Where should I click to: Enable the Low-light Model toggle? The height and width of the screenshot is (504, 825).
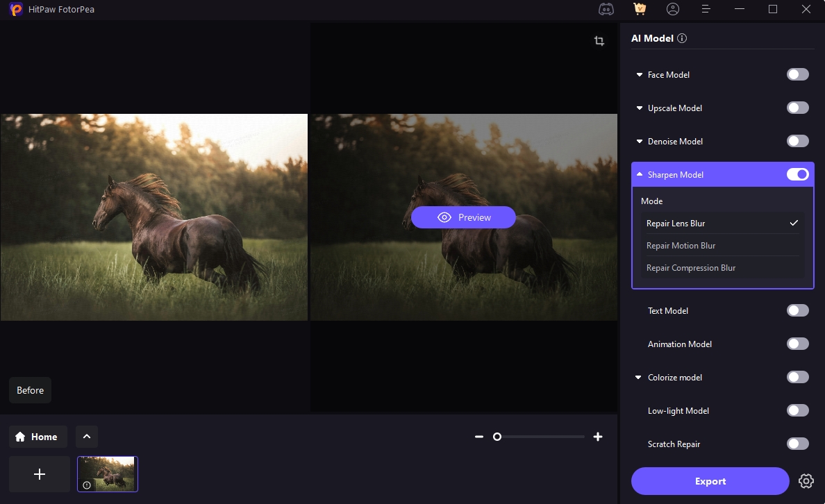798,410
